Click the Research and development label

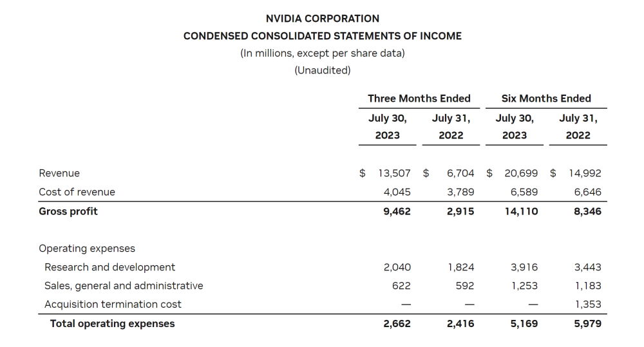pyautogui.click(x=109, y=267)
